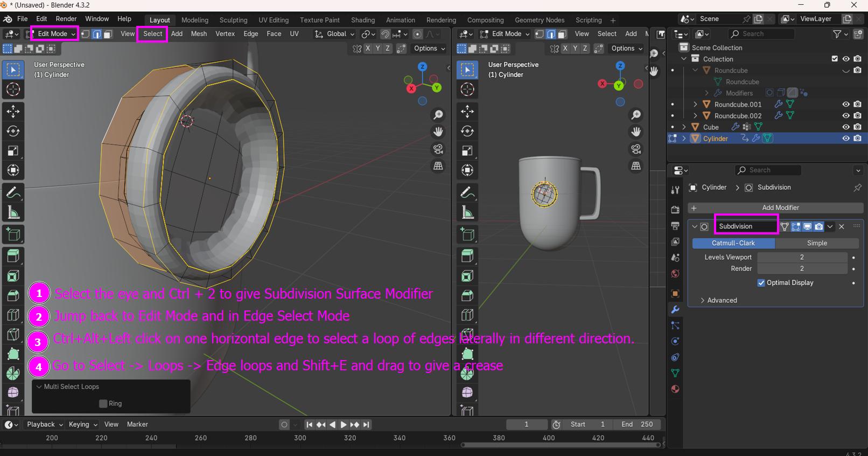Toggle the Ring checkbox in Multi Select Loops
This screenshot has width=868, height=456.
click(x=103, y=403)
